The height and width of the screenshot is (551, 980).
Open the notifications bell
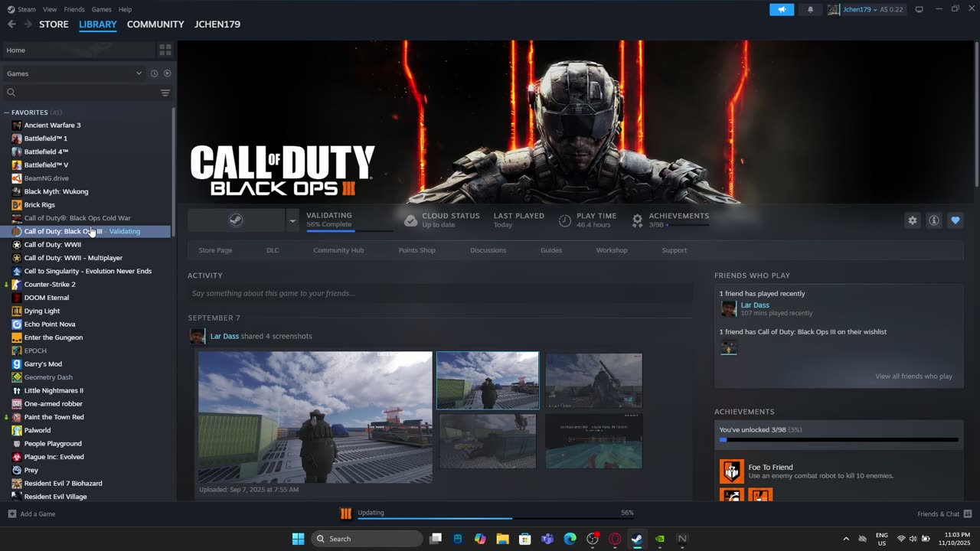pos(811,9)
